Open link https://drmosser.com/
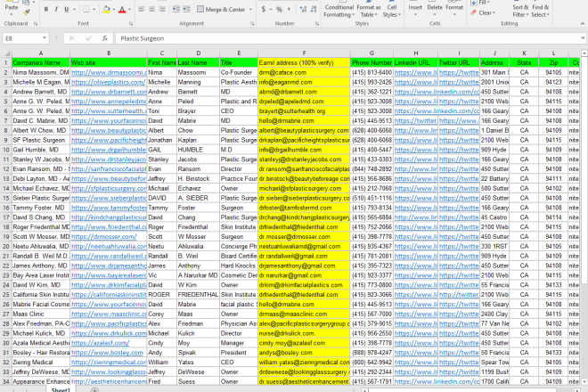 (x=104, y=237)
